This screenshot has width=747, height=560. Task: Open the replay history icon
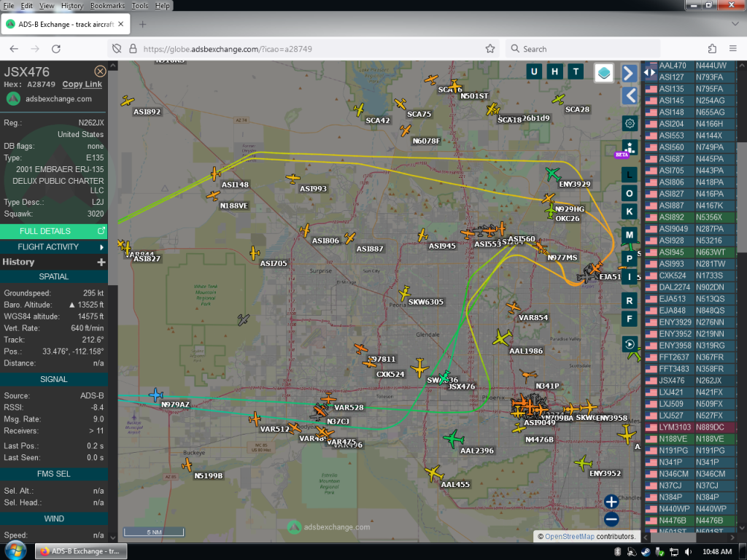click(x=630, y=344)
